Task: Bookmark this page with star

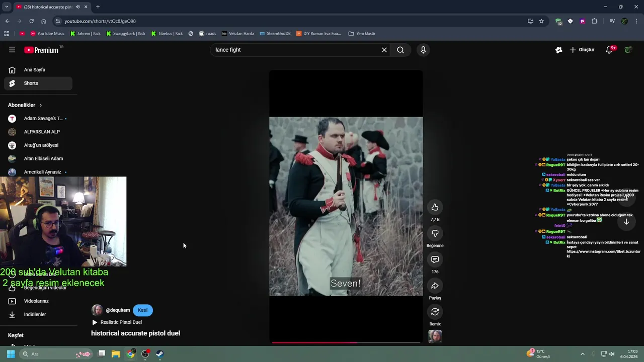Action: (541, 21)
